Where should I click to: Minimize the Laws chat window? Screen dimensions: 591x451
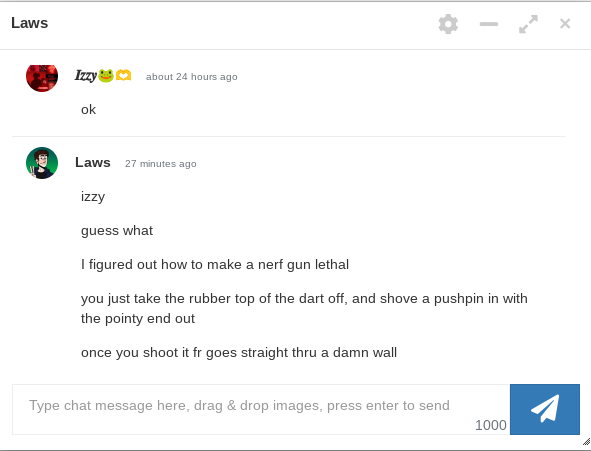point(489,24)
